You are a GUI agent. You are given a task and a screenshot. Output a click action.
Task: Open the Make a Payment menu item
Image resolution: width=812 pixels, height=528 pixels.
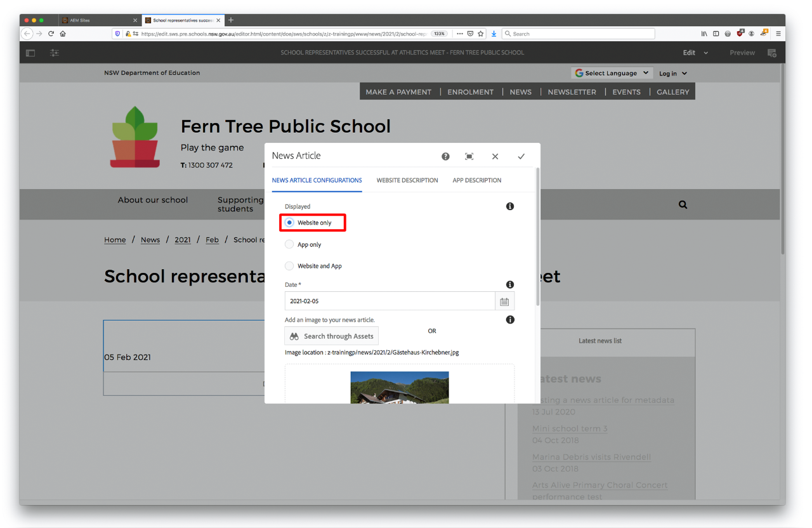(398, 92)
